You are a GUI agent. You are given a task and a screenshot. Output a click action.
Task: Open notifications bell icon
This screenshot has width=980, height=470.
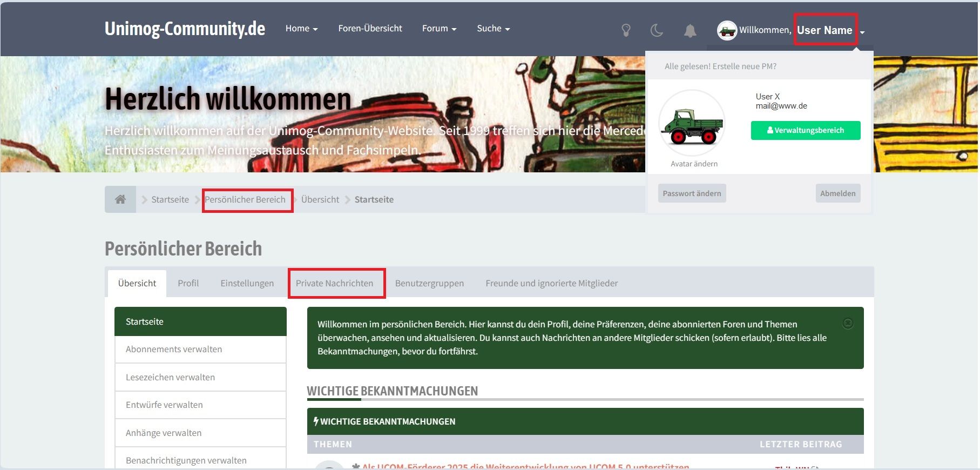click(x=690, y=31)
